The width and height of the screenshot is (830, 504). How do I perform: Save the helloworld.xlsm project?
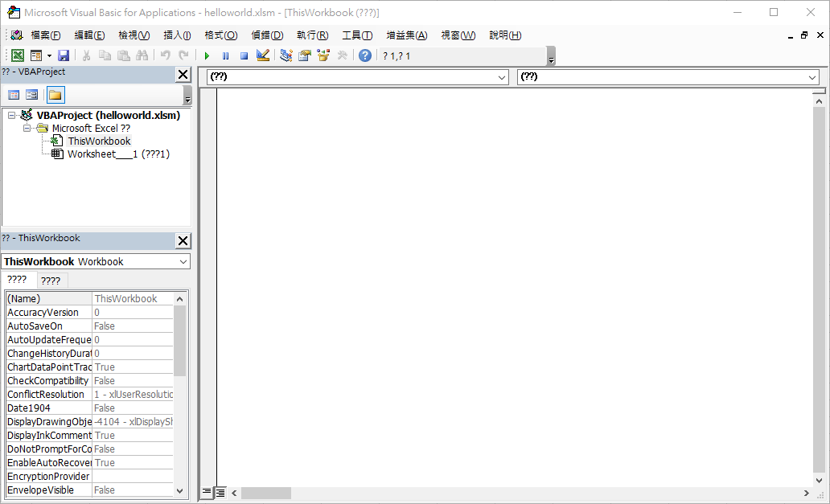64,55
